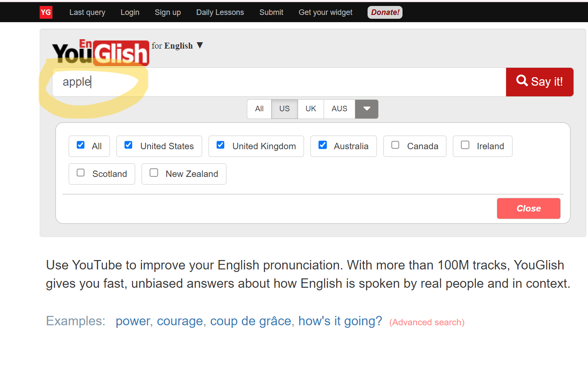Select the AUS accent tab
This screenshot has width=588, height=376.
pos(339,109)
